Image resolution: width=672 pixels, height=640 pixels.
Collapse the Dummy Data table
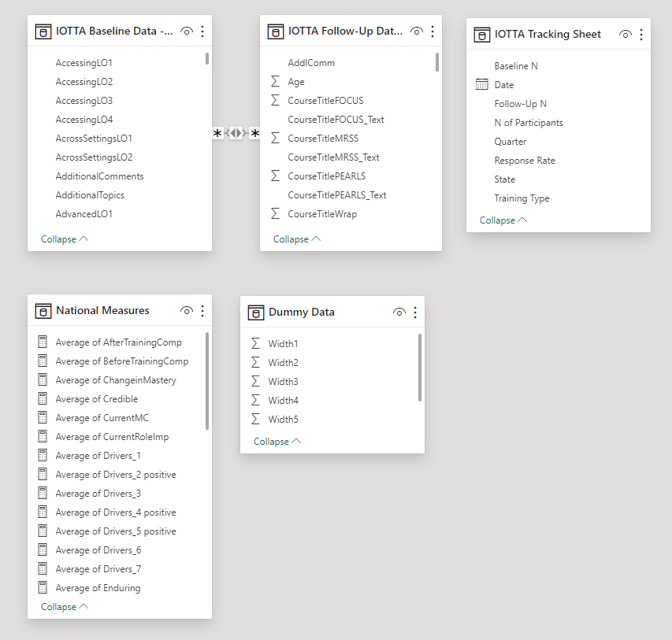[277, 442]
